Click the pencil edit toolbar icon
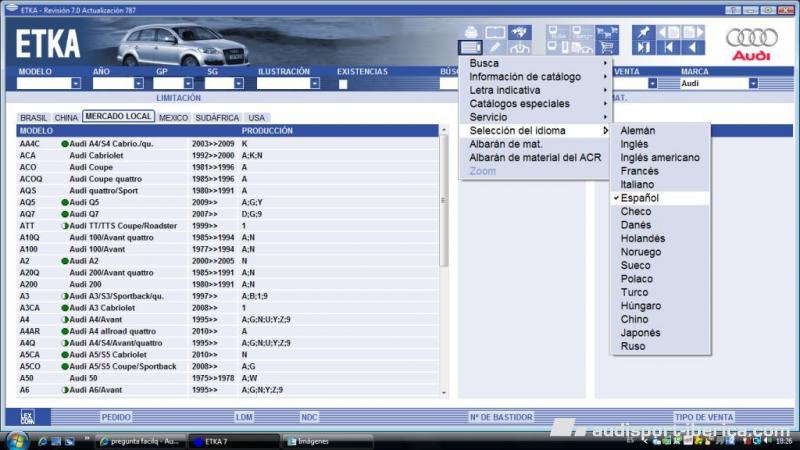800x450 pixels. (494, 47)
